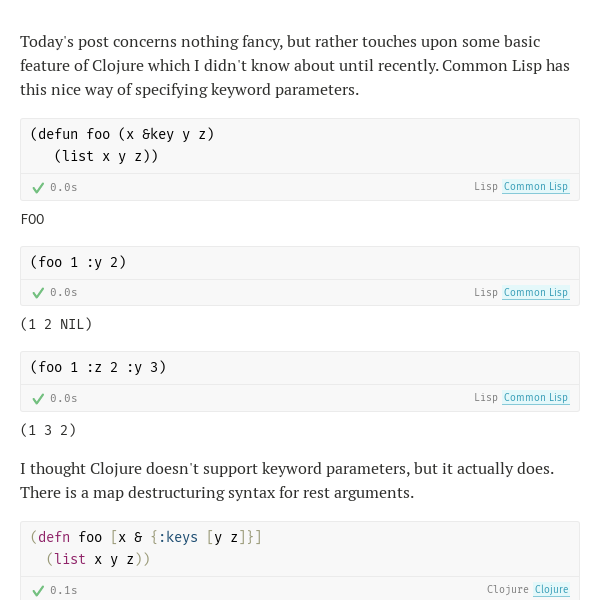The height and width of the screenshot is (600, 600).
Task: Click into the (foo 1 :y 2) code cell
Action: pyautogui.click(x=300, y=263)
